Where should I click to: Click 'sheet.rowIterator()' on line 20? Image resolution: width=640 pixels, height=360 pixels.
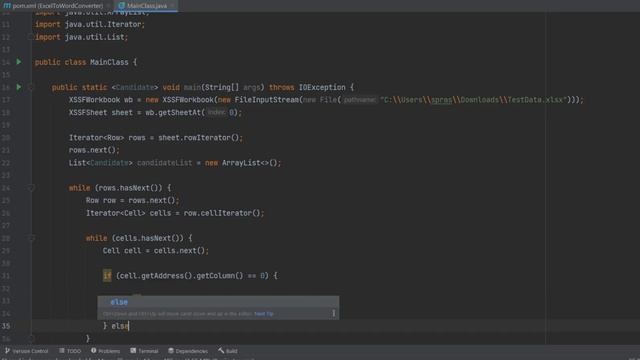coord(198,138)
